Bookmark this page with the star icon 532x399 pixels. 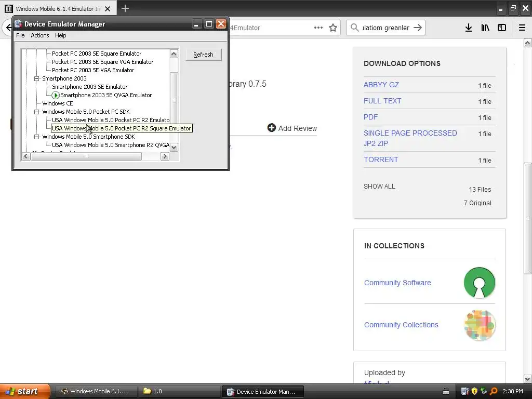coord(333,28)
